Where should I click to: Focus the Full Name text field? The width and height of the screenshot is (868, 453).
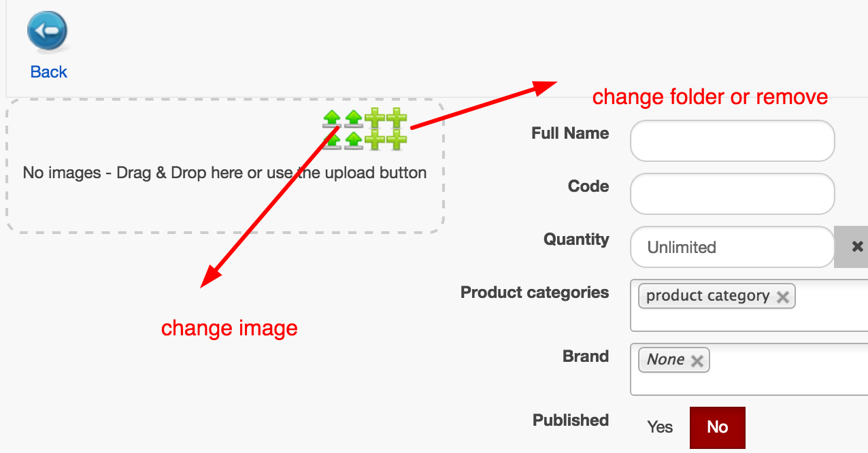point(732,141)
